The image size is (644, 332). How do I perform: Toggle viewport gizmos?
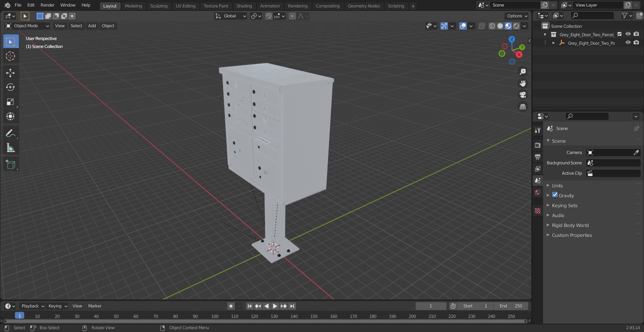pyautogui.click(x=444, y=26)
